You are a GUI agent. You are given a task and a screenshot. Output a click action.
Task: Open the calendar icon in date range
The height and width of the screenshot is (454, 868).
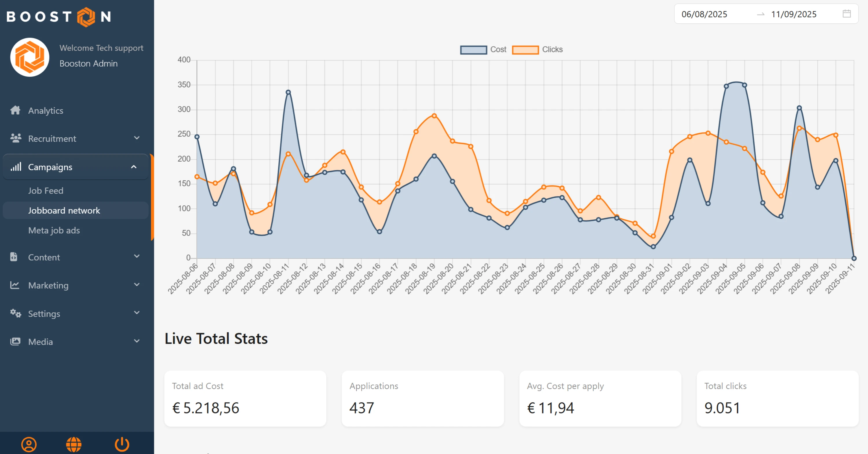[846, 14]
